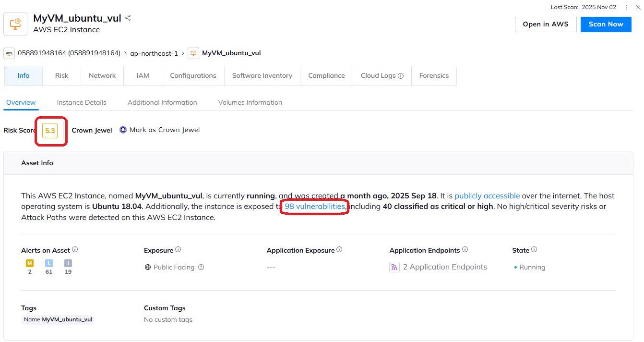This screenshot has width=644, height=342.
Task: Select the Instance Details sub-tab
Action: click(x=82, y=103)
